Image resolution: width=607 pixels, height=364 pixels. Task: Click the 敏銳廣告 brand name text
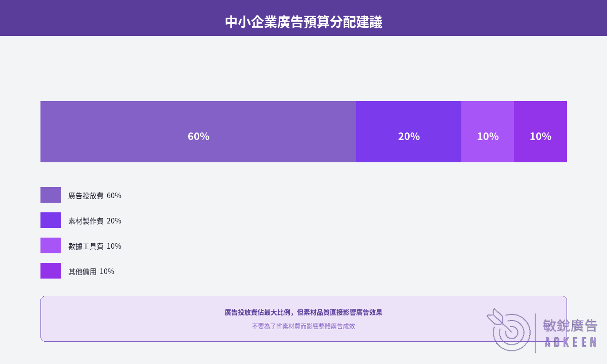pos(570,326)
